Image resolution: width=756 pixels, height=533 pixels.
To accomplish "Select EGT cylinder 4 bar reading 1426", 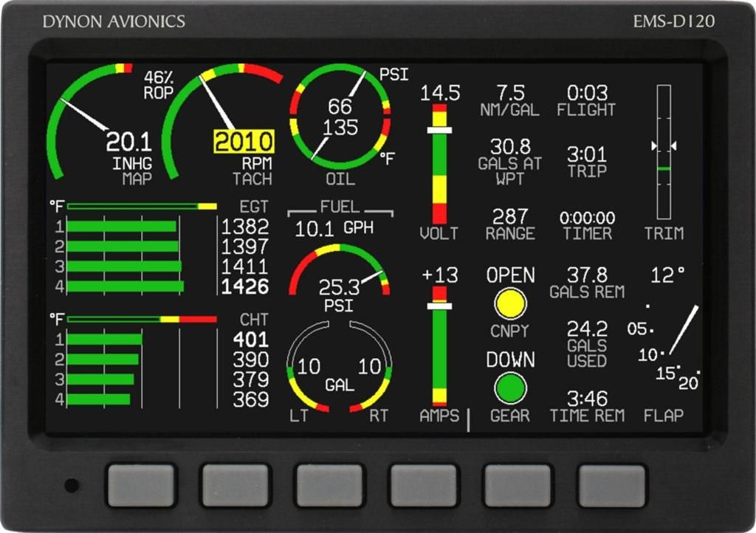I will [x=126, y=286].
